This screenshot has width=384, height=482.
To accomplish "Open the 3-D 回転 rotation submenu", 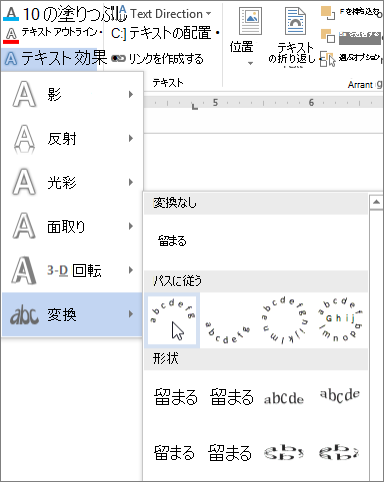I will point(72,270).
